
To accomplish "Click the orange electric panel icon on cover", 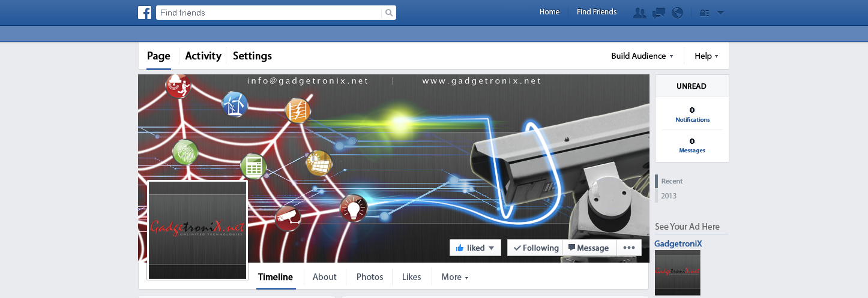I will [298, 111].
